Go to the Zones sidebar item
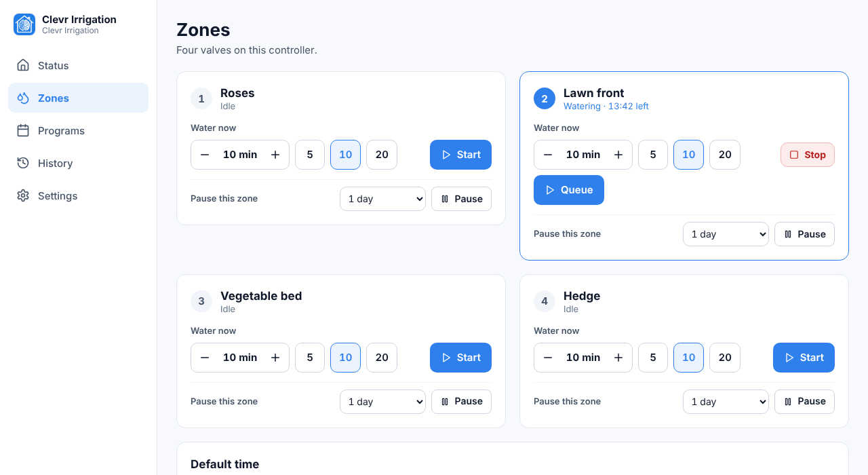868x475 pixels. coord(78,98)
